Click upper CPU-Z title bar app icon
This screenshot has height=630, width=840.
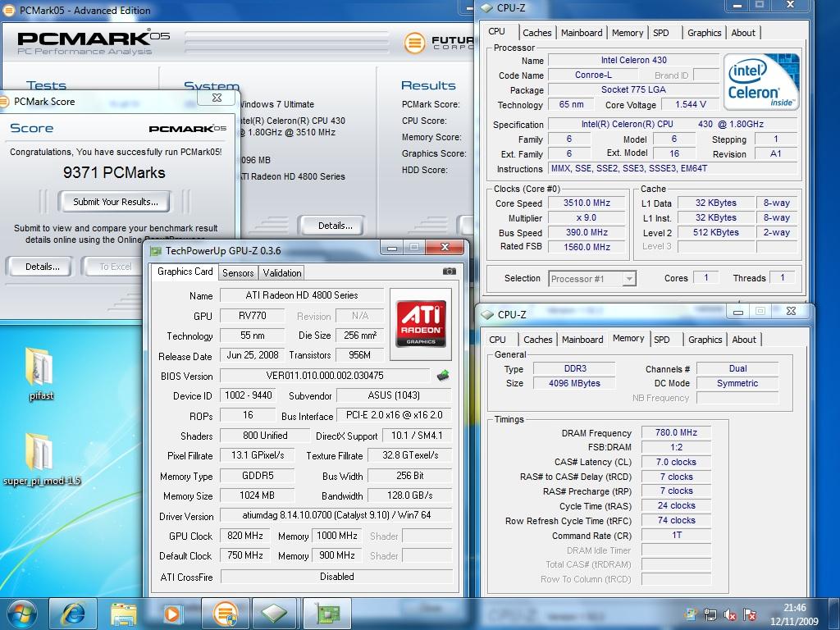click(x=486, y=8)
